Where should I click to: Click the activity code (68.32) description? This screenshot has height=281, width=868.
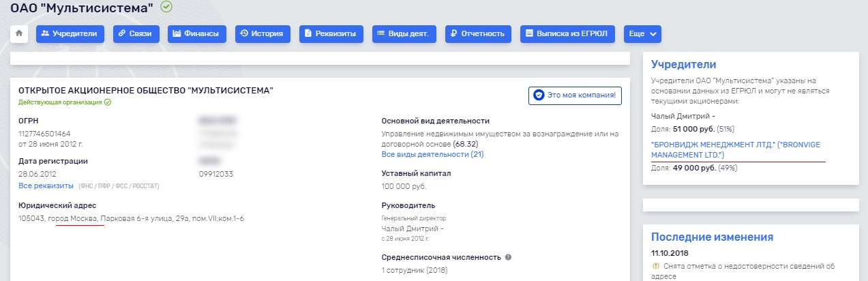point(499,138)
